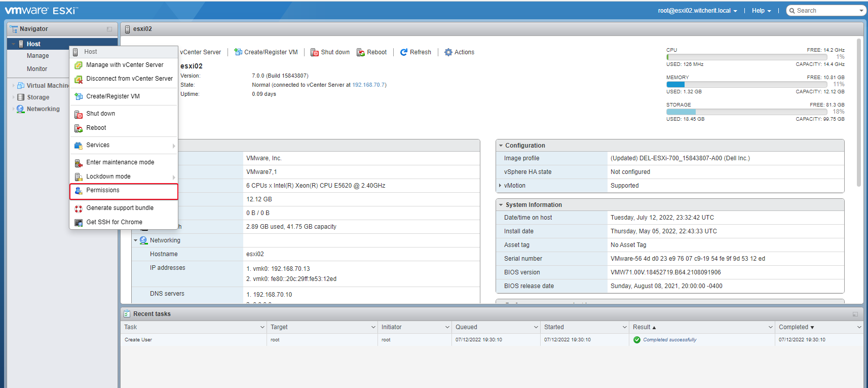868x388 pixels.
Task: Open the Search box dropdown arrow
Action: [861, 11]
